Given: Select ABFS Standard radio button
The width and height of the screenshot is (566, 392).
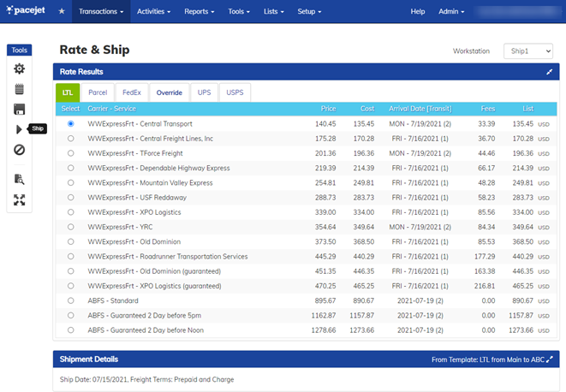Looking at the screenshot, I should pos(71,300).
